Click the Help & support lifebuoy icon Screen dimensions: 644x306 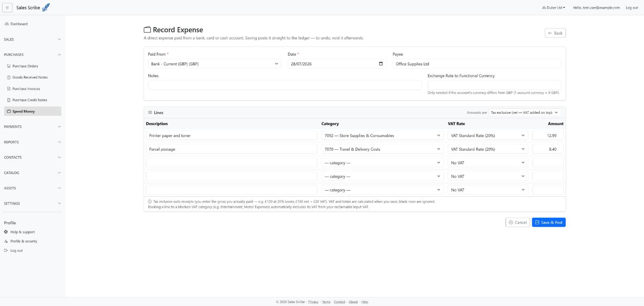6,232
